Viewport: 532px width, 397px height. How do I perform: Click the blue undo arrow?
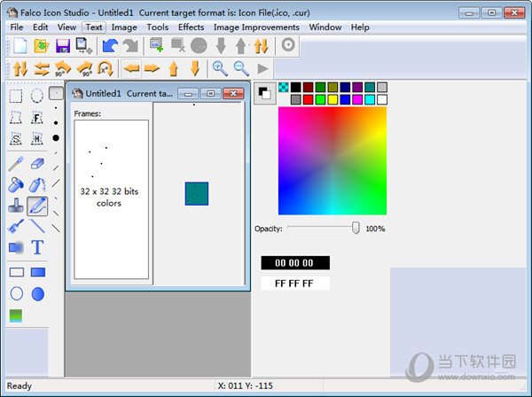(x=110, y=45)
